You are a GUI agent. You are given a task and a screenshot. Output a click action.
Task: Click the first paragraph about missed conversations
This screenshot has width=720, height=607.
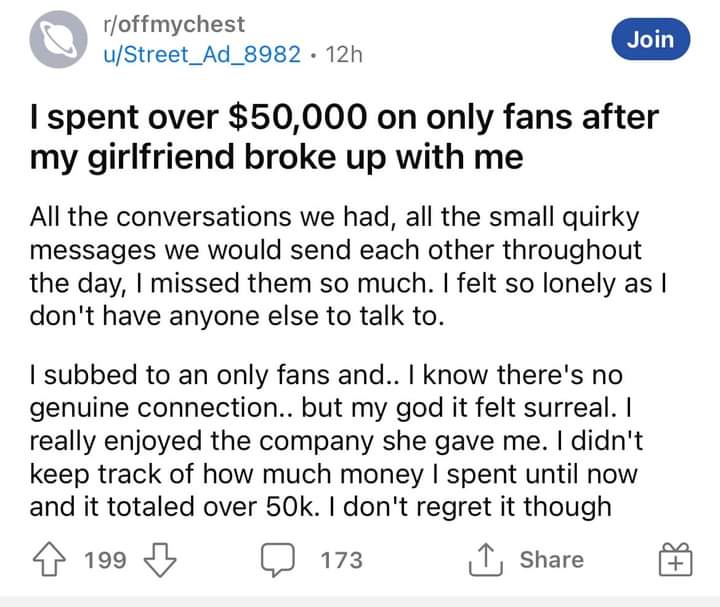(340, 263)
